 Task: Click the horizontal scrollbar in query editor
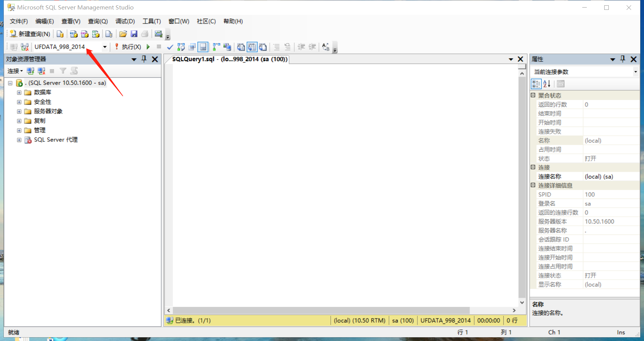[x=321, y=310]
